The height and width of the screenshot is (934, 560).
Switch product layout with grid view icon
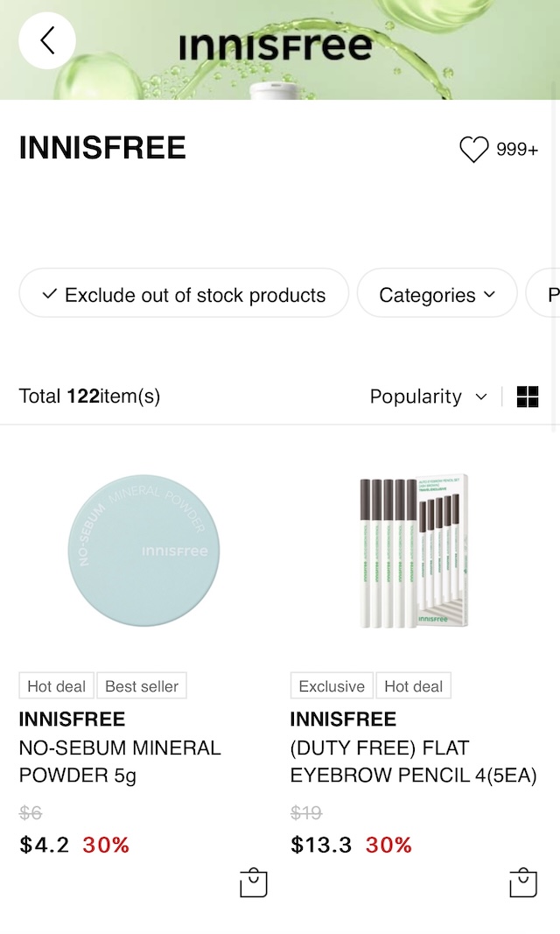click(528, 397)
